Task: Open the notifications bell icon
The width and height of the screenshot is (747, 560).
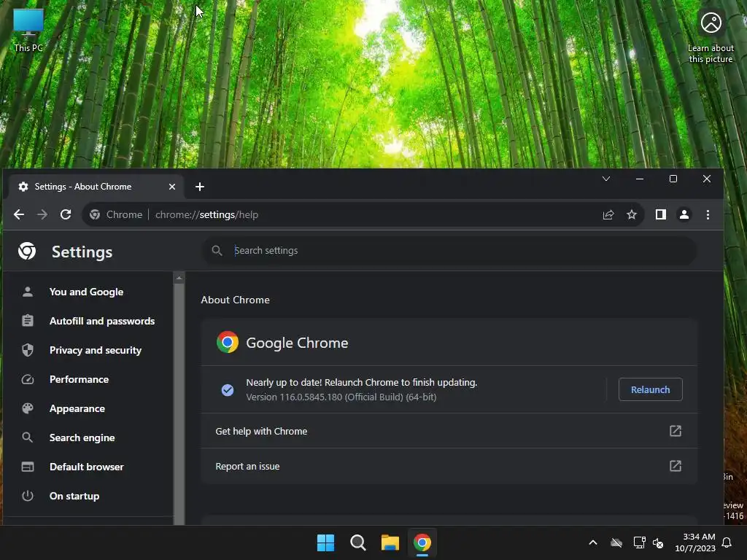Action: [x=727, y=542]
